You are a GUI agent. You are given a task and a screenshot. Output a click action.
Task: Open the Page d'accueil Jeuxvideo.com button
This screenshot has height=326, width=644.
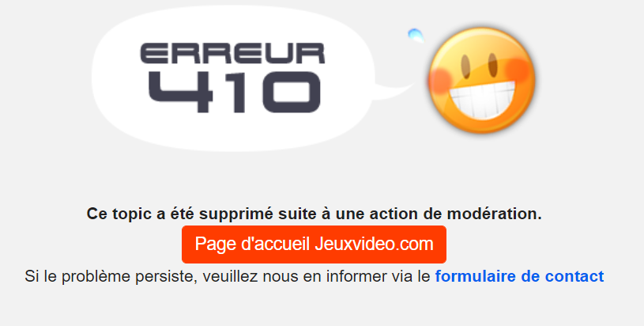(314, 244)
